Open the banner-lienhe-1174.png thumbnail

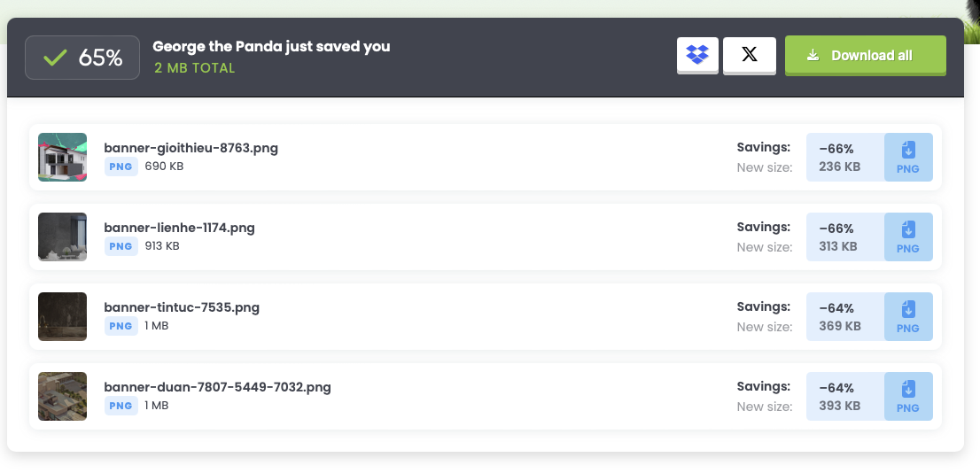(x=62, y=237)
